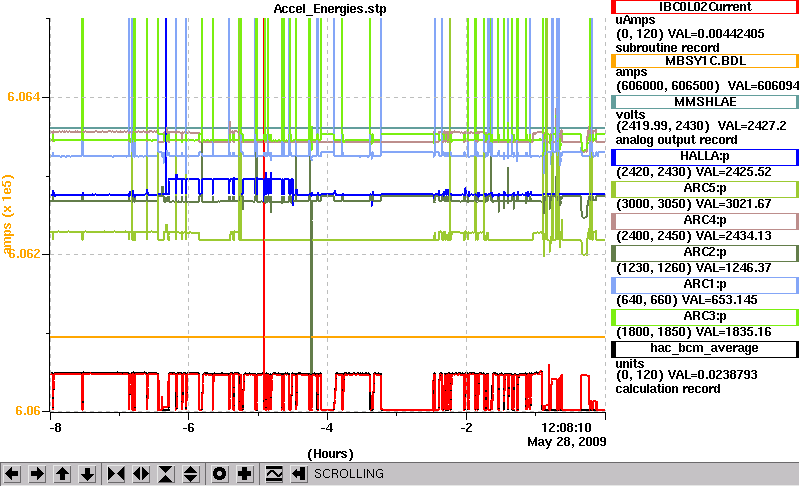Select the HALLA:p legend entry
799x486 pixels.
705,156
